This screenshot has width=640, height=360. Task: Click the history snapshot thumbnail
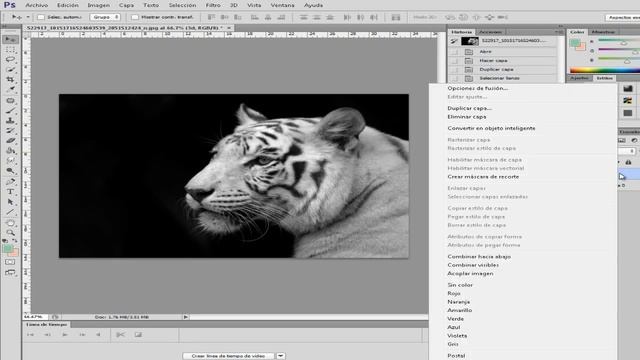click(x=470, y=41)
